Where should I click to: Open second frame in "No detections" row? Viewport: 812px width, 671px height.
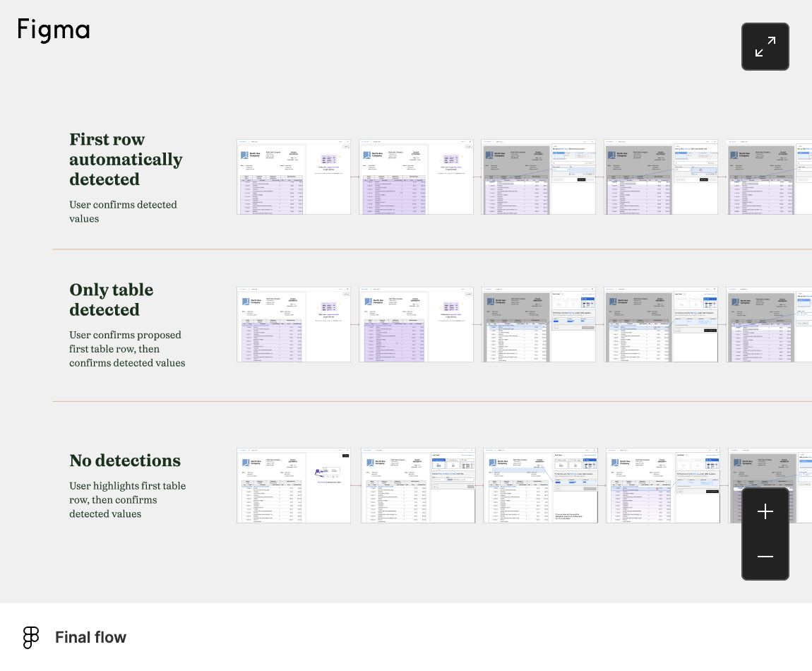tap(418, 485)
